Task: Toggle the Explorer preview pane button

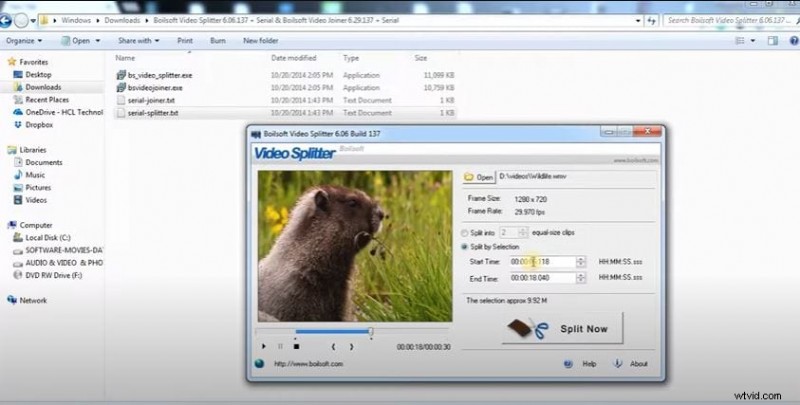Action: click(773, 41)
